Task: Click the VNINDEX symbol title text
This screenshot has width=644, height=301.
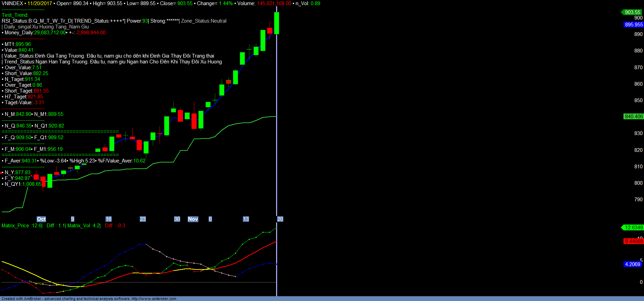Action: tap(12, 3)
